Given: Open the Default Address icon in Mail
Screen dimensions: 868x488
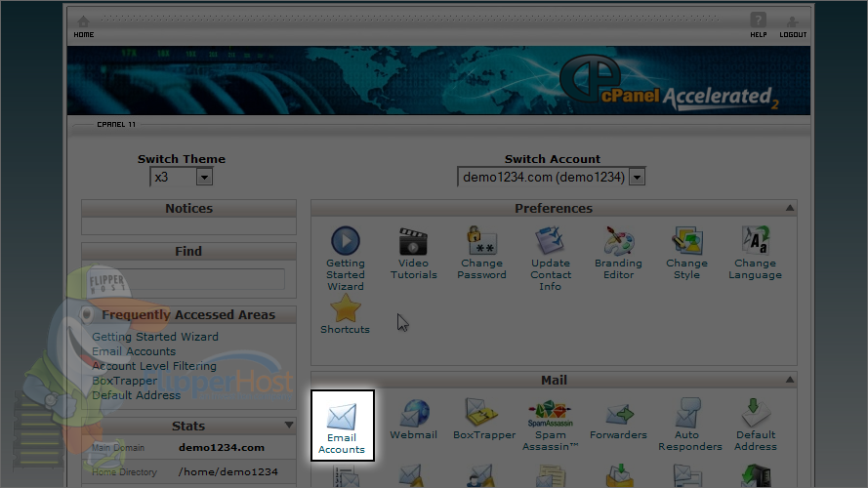Looking at the screenshot, I should (x=756, y=425).
